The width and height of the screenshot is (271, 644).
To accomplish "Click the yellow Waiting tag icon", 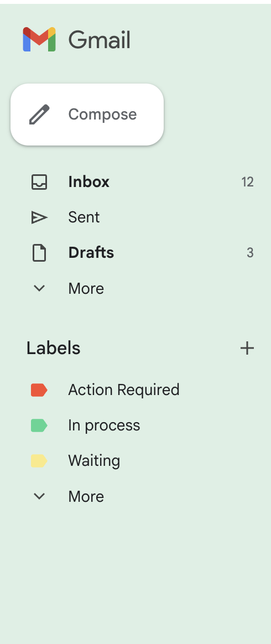I will point(39,461).
